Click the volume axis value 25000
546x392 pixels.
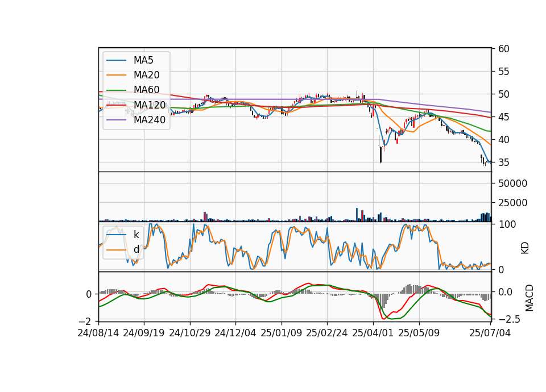512,203
